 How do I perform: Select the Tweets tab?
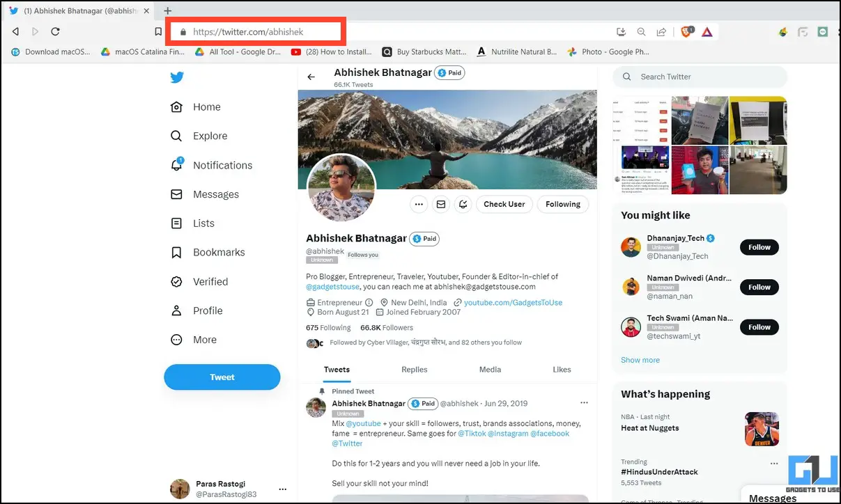point(337,370)
